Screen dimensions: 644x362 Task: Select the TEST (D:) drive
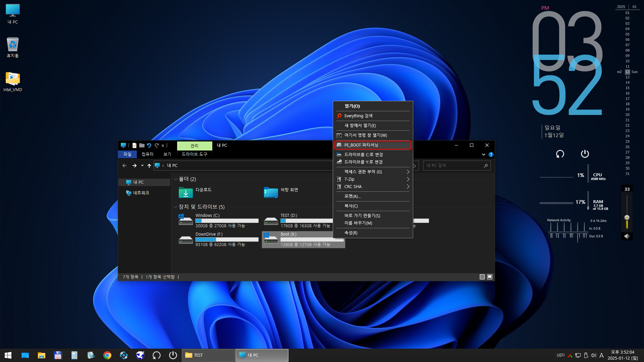click(x=299, y=221)
